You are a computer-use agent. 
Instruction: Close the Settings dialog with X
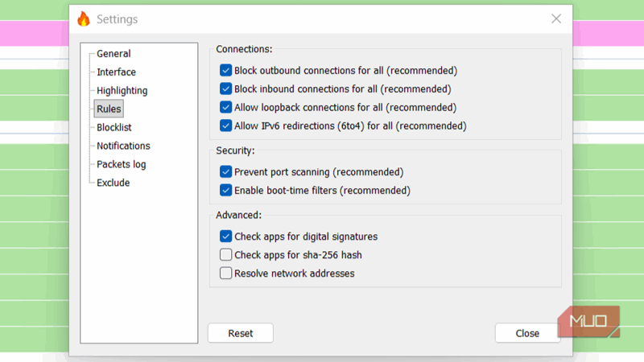[x=555, y=19]
